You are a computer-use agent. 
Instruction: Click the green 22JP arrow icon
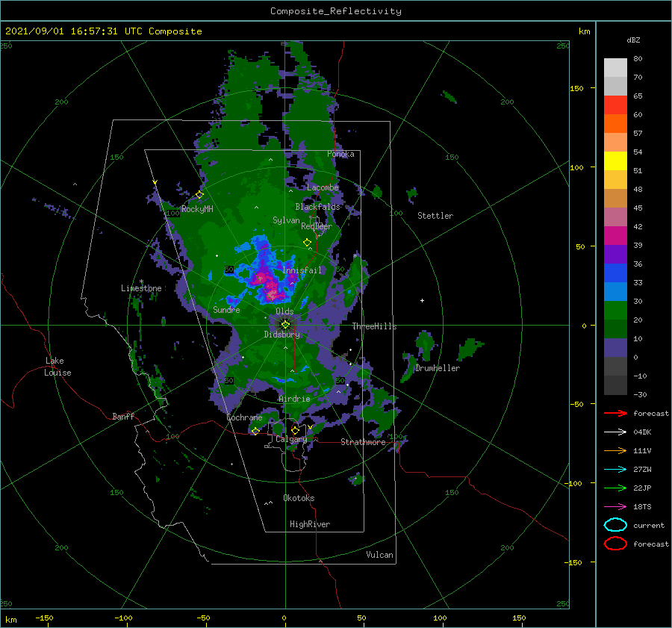pyautogui.click(x=615, y=488)
